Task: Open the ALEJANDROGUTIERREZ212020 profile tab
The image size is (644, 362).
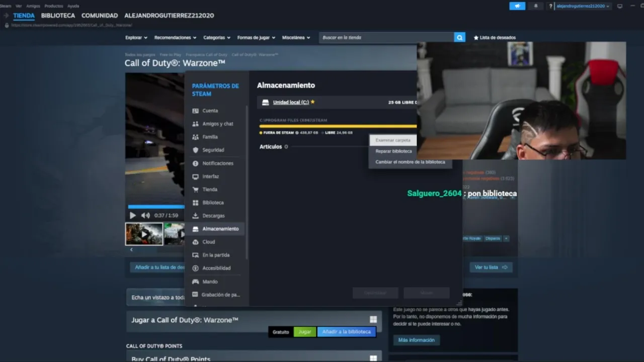Action: (169, 16)
